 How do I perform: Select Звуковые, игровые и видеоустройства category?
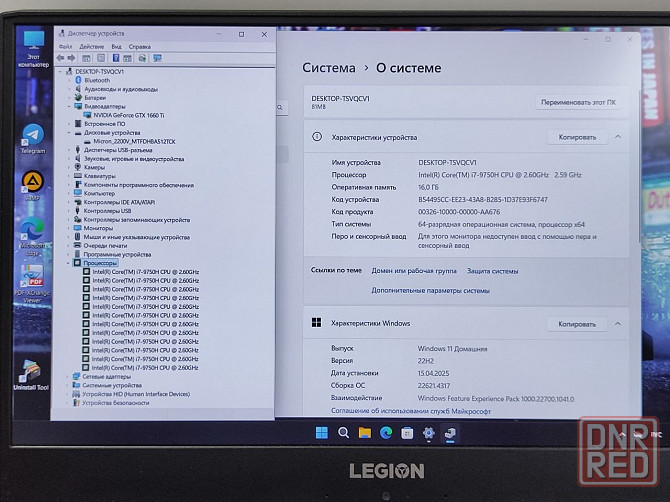pos(134,159)
